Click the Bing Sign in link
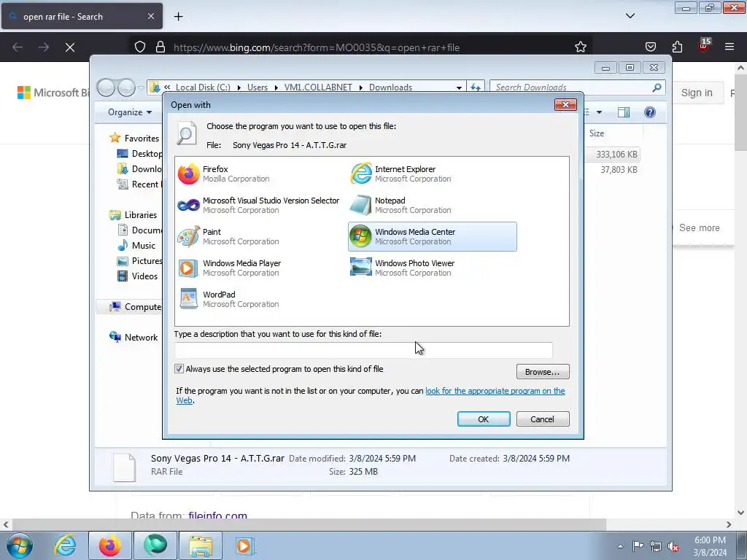747x560 pixels. (697, 93)
